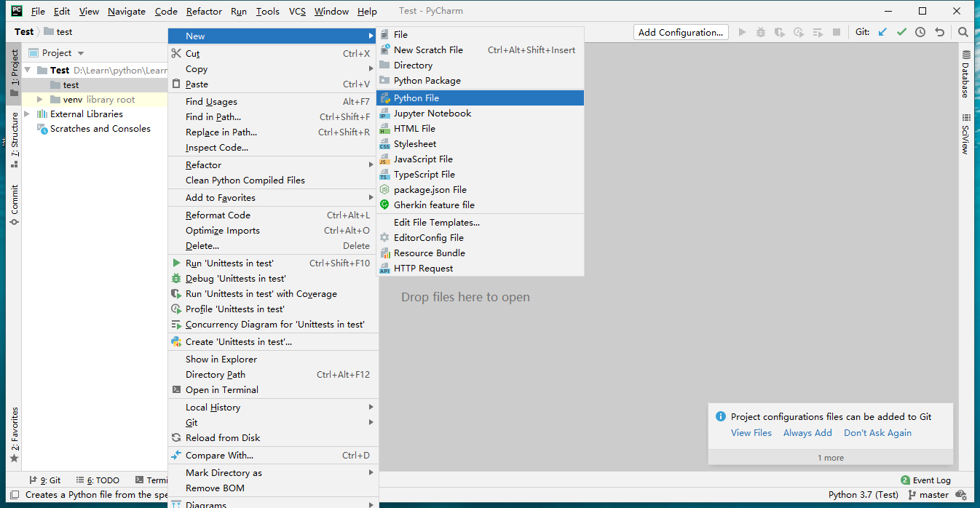Open the Favorites tool window tab
The width and height of the screenshot is (980, 508).
(x=14, y=434)
